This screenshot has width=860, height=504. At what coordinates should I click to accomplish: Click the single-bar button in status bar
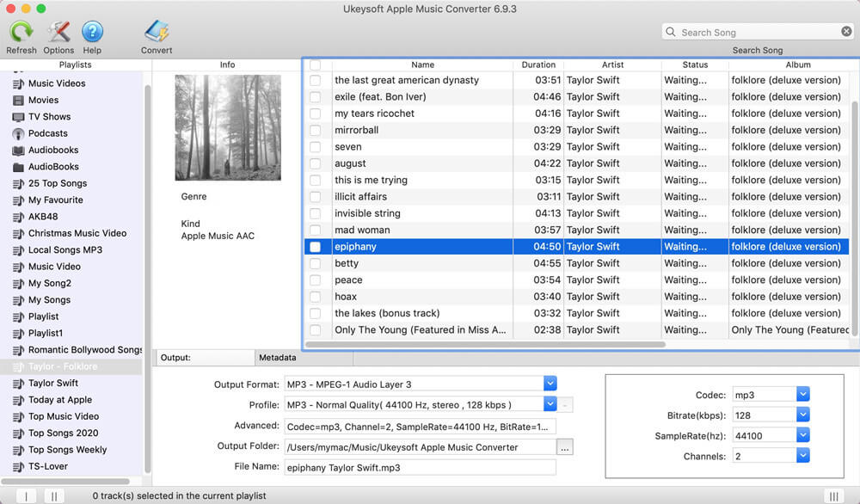pyautogui.click(x=26, y=495)
